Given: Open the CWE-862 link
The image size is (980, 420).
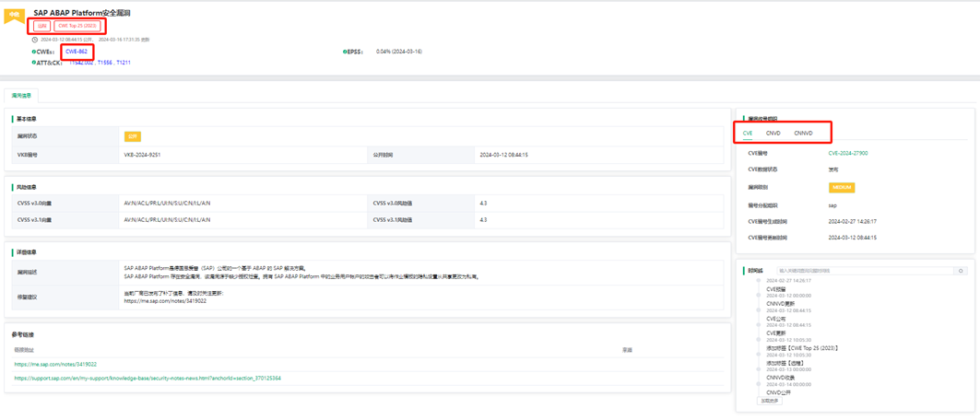Looking at the screenshot, I should click(77, 52).
